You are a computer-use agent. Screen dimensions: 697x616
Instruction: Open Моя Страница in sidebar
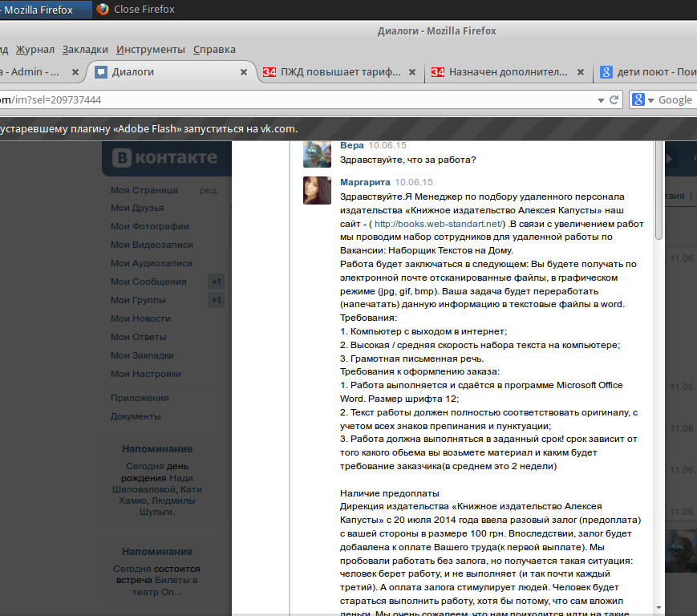click(144, 190)
